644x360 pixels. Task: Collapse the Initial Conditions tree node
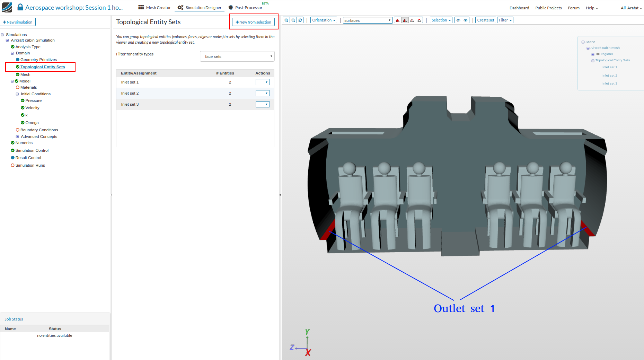click(x=17, y=94)
